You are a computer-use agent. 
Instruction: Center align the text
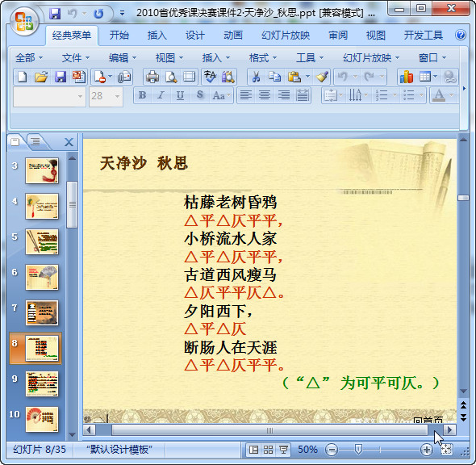(x=265, y=95)
